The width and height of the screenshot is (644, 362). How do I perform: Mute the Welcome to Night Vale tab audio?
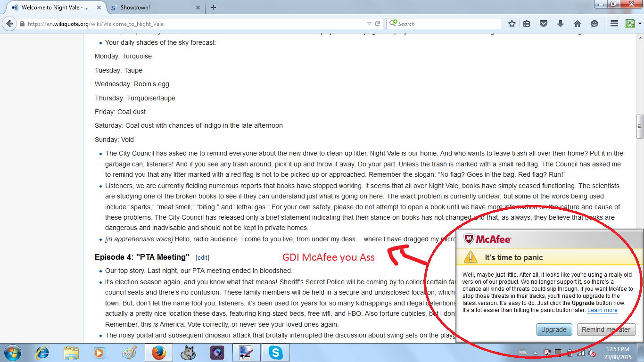(x=14, y=8)
